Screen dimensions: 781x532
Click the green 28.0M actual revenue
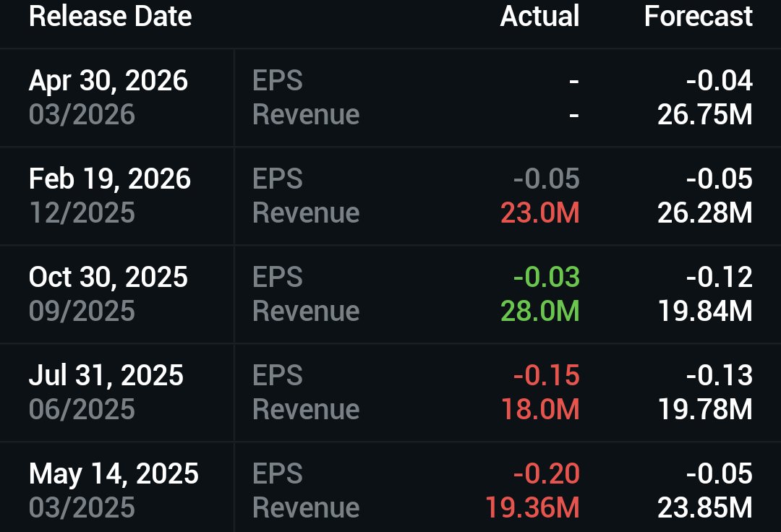539,311
